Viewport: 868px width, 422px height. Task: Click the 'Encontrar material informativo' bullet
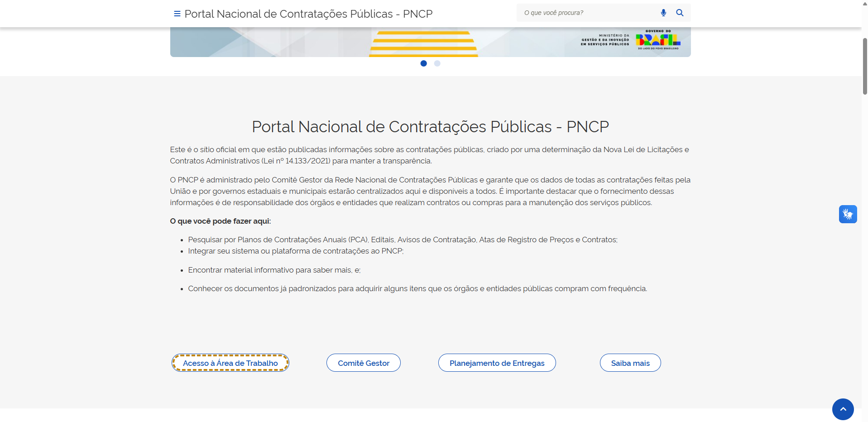tap(274, 270)
